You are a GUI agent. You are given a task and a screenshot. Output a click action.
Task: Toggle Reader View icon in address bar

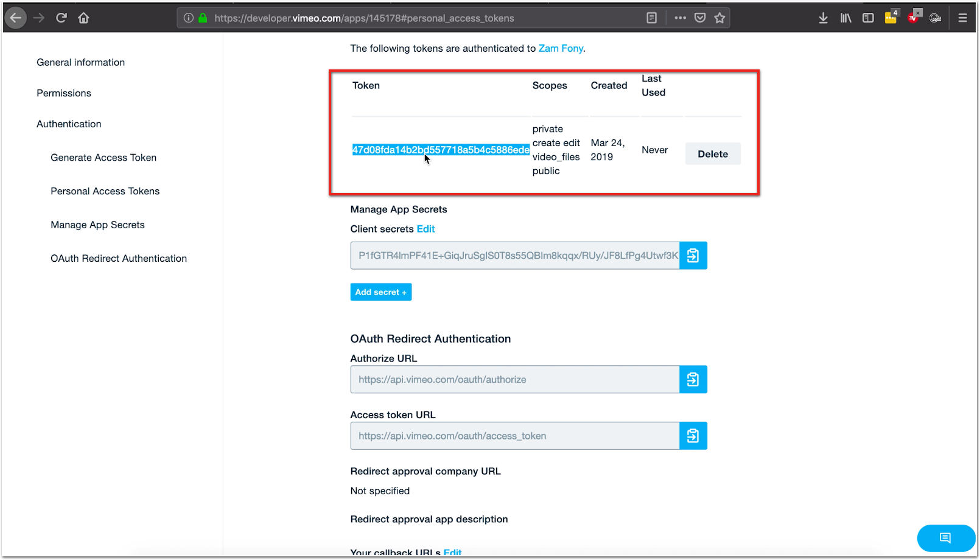(652, 18)
